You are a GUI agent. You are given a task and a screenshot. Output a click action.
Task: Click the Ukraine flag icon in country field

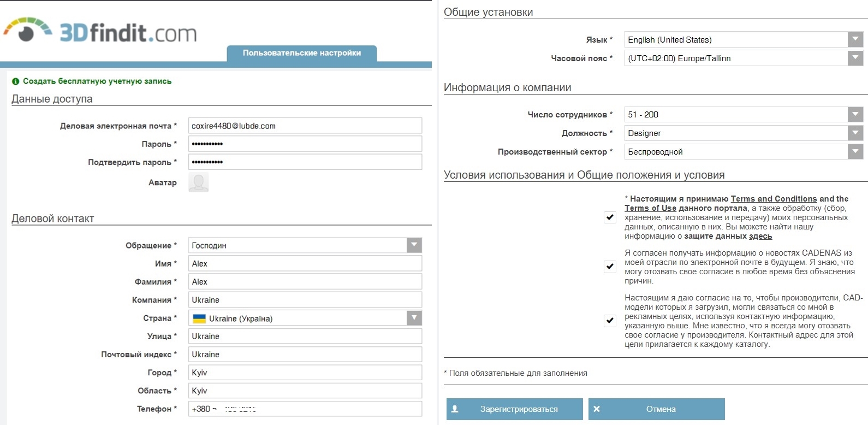coord(199,318)
